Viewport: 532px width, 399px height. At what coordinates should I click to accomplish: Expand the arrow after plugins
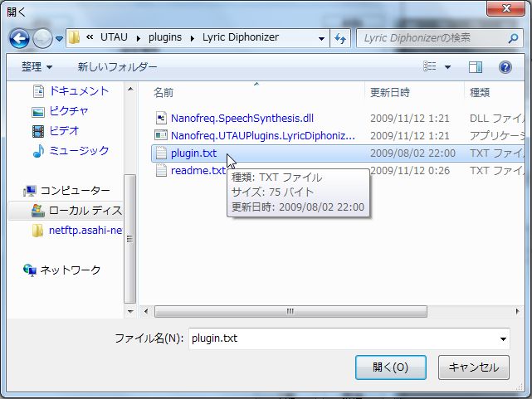[x=193, y=38]
